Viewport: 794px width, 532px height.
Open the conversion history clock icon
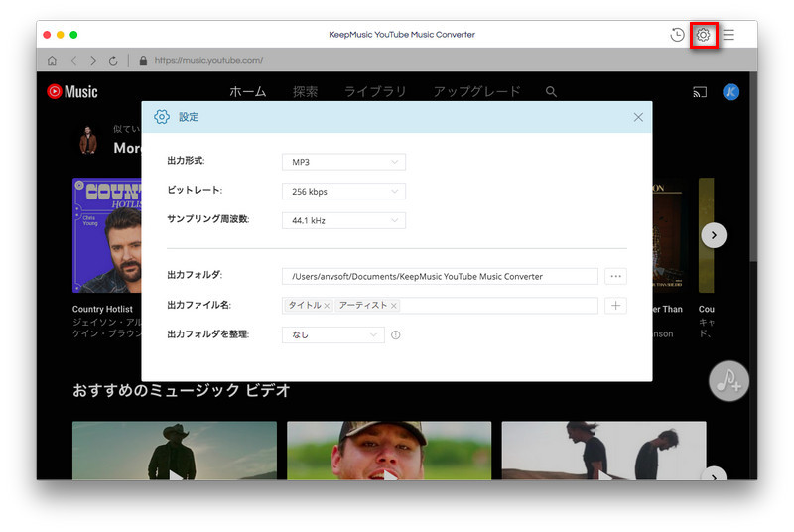[677, 35]
